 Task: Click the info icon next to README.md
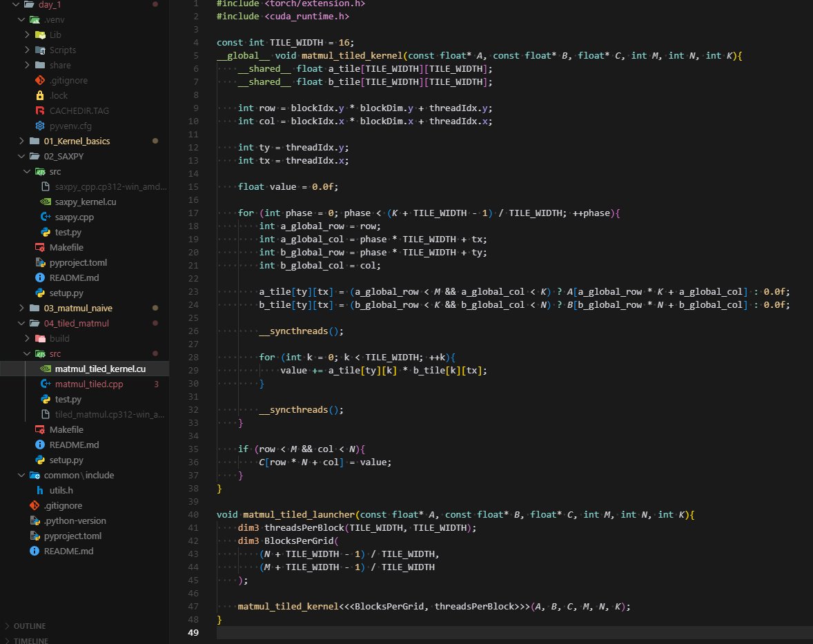tap(34, 551)
